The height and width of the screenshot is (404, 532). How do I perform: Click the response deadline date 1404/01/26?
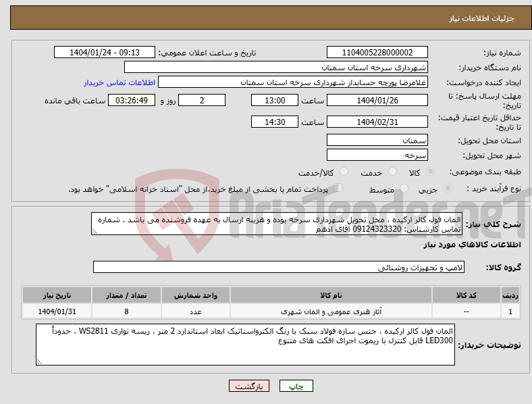tap(377, 101)
